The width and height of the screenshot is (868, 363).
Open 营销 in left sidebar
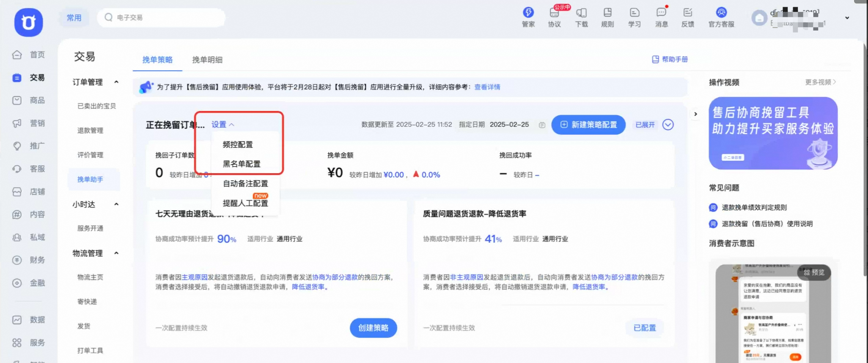(29, 123)
